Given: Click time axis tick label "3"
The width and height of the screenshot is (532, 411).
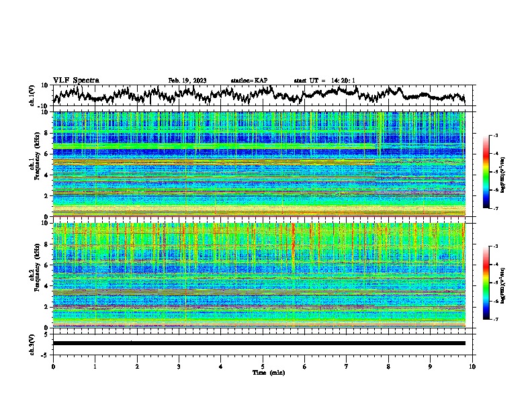Looking at the screenshot, I should pyautogui.click(x=179, y=366).
